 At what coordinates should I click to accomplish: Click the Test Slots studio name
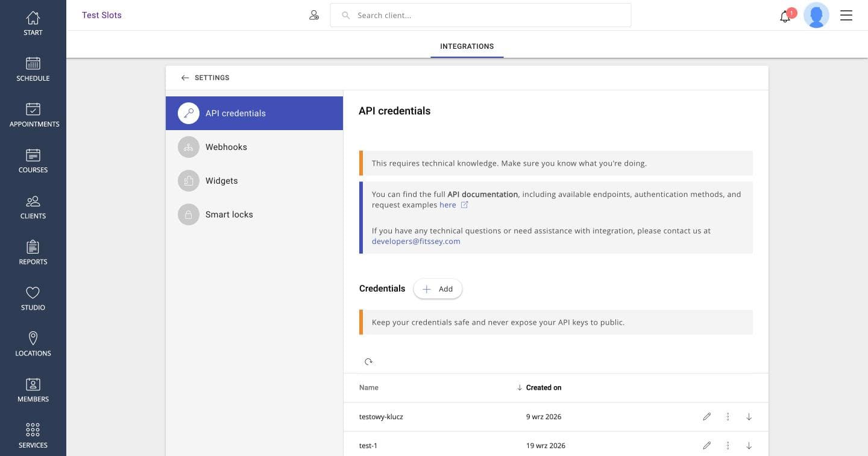pos(102,15)
